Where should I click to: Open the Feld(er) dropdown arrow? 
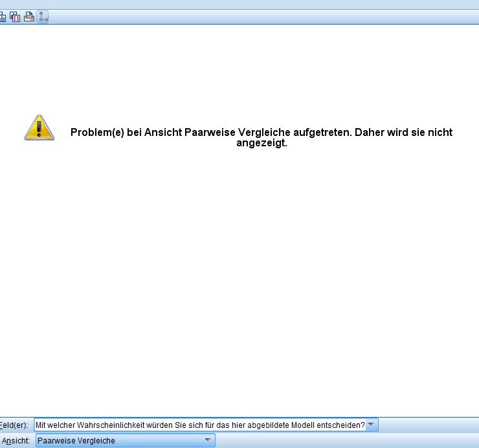pos(372,425)
